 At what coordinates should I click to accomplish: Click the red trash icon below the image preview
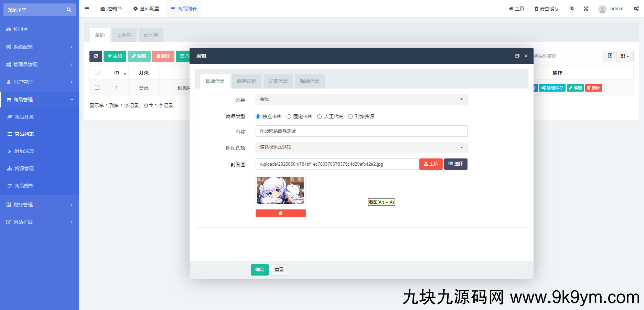coord(280,213)
